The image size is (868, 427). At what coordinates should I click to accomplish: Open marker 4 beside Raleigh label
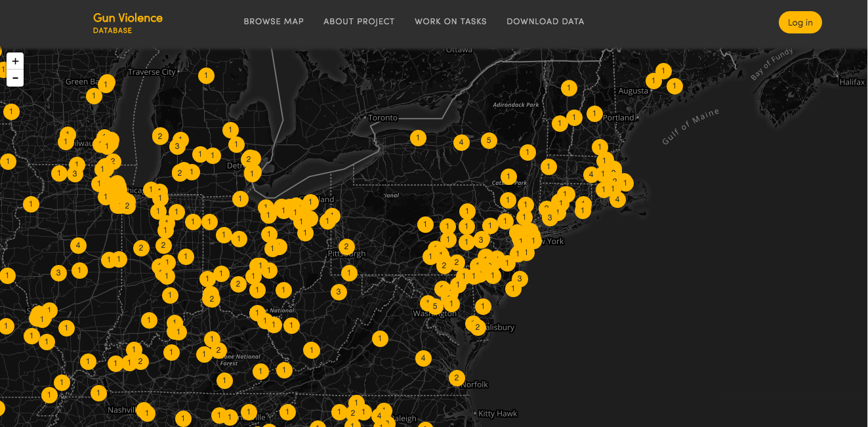click(379, 415)
